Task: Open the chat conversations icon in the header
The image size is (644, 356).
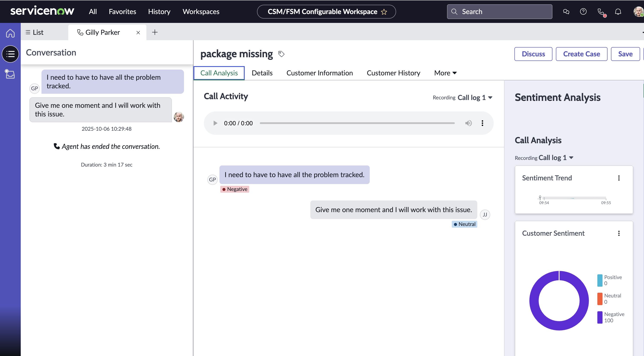Action: tap(566, 11)
